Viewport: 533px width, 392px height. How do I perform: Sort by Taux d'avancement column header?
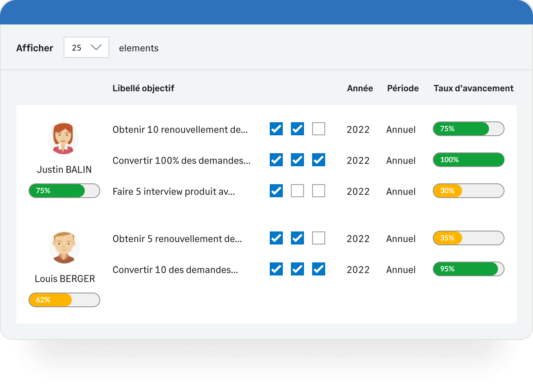coord(474,88)
